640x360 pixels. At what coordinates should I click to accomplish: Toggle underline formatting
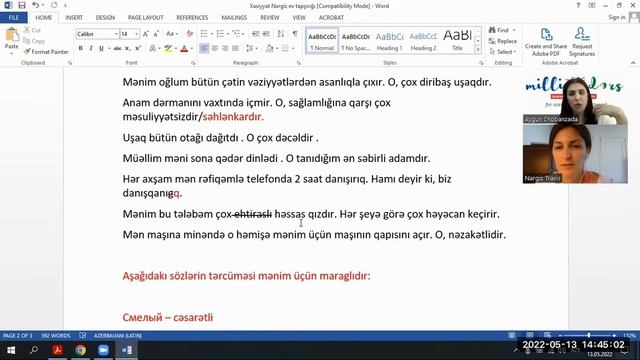101,49
